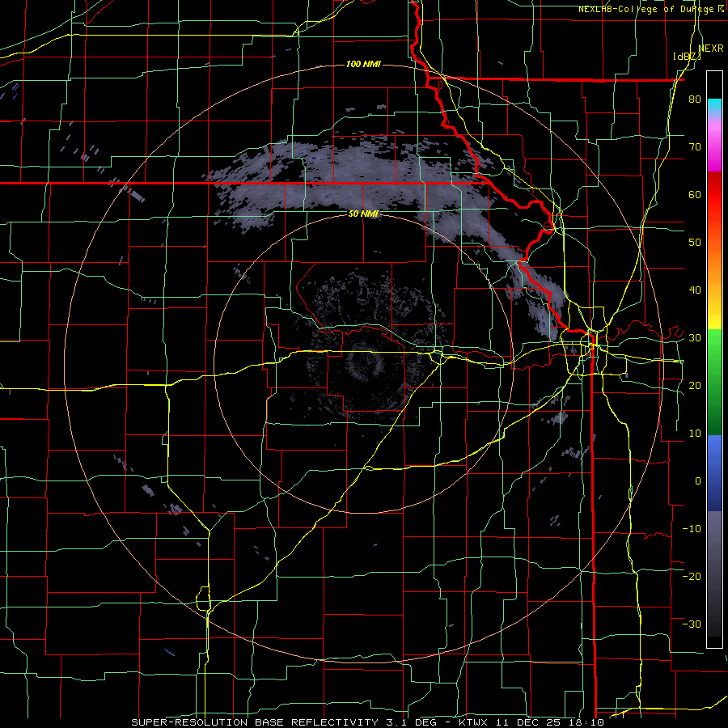728x728 pixels.
Task: Click the 50 value on dBZ scale
Action: [x=695, y=243]
